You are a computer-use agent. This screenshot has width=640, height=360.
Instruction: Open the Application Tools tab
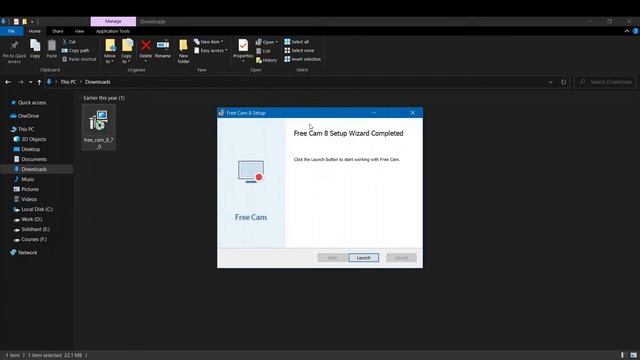[x=113, y=31]
